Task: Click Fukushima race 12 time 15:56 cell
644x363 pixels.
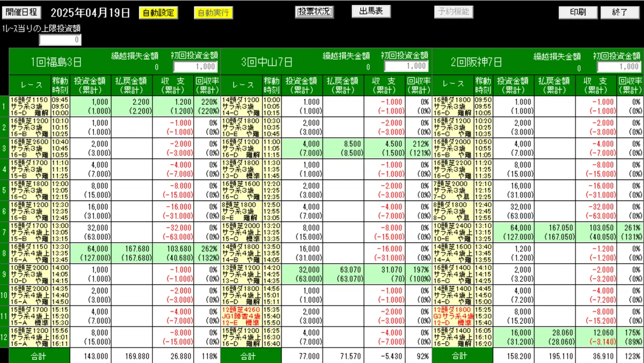Action: coord(60,337)
